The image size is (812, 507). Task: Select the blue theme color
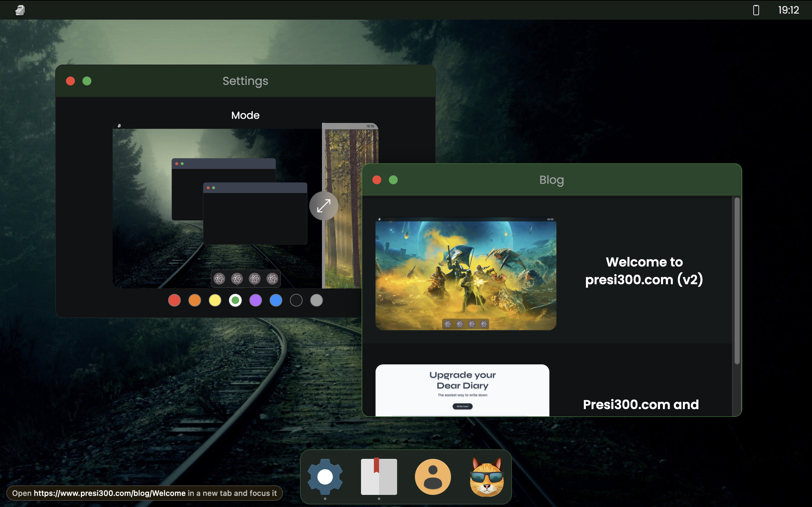[276, 300]
